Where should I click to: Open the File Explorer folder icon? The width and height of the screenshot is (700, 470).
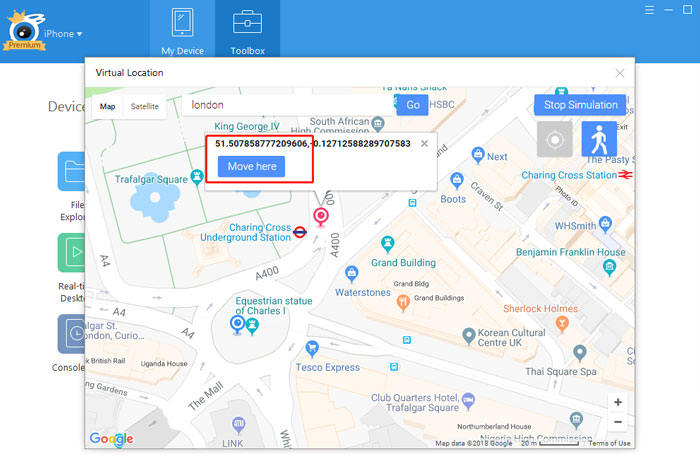coord(71,171)
